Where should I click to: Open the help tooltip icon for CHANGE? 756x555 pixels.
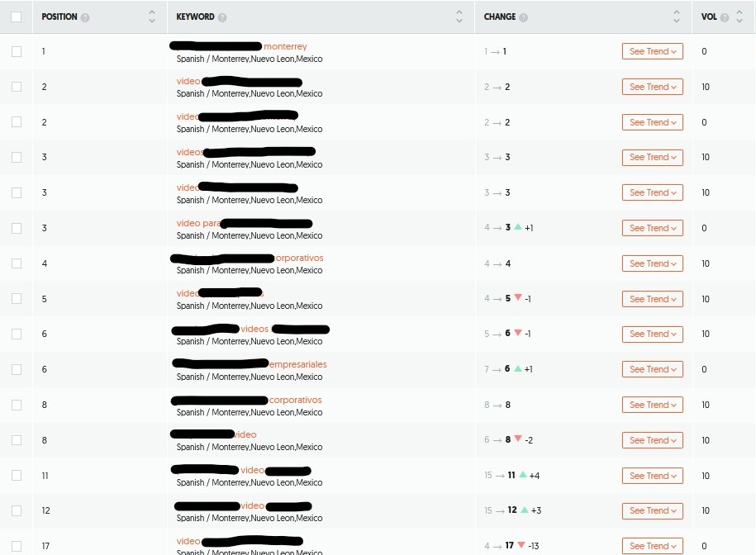point(524,17)
